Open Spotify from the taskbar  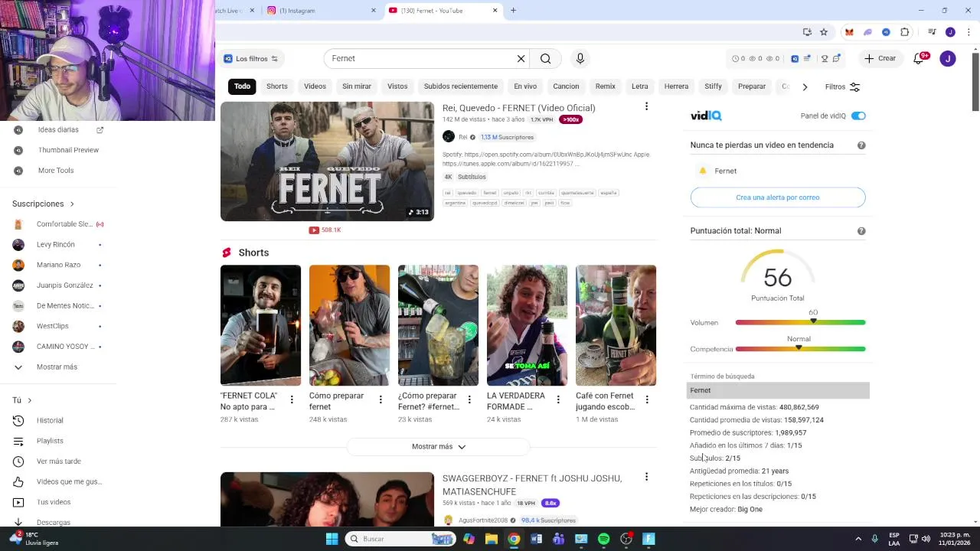click(603, 539)
